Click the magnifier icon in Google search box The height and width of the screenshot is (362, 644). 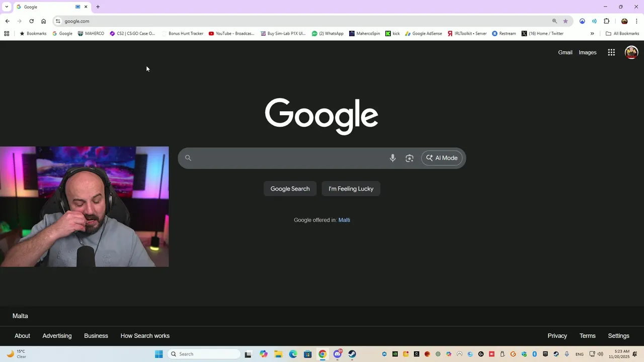[x=188, y=158]
